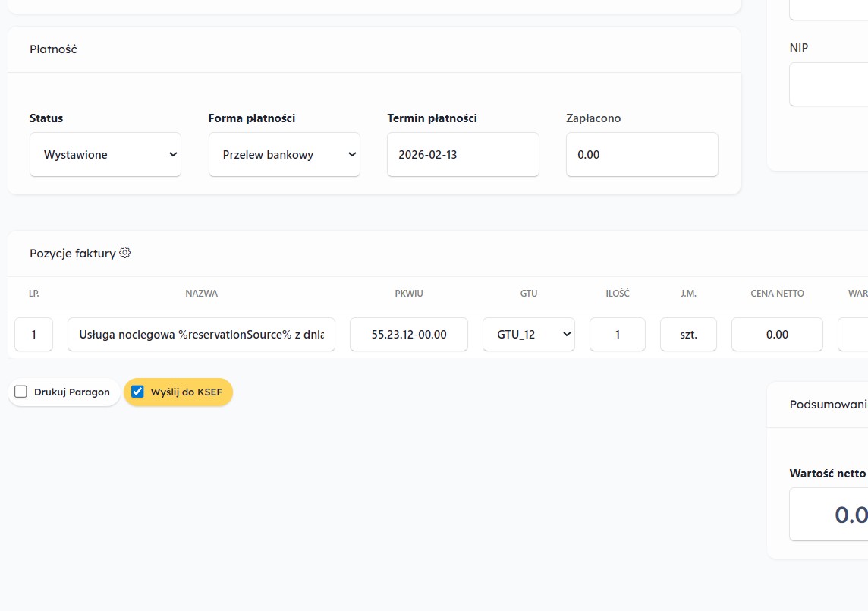Focus the Ilość quantity field
This screenshot has width=868, height=611.
coord(617,334)
